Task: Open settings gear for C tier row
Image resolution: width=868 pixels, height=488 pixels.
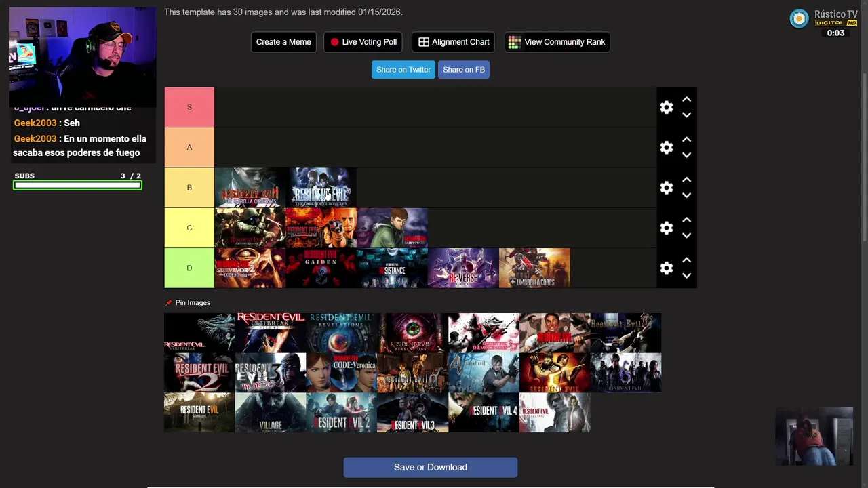Action: pyautogui.click(x=667, y=228)
